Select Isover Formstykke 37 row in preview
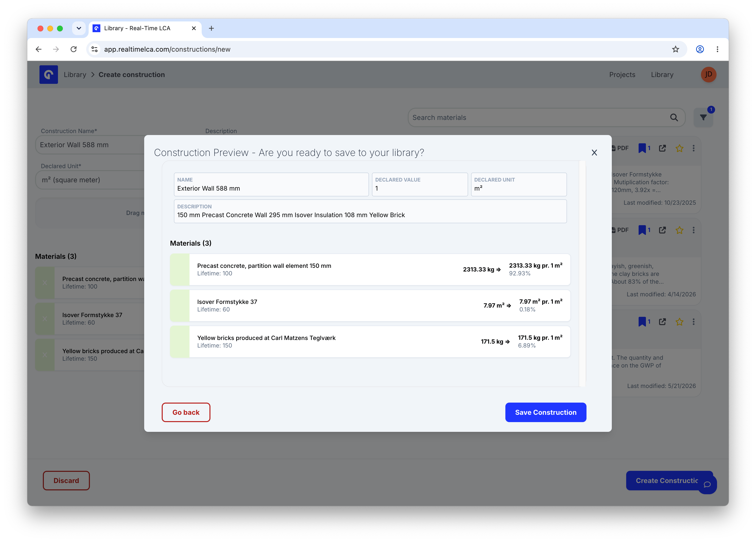 (x=370, y=306)
